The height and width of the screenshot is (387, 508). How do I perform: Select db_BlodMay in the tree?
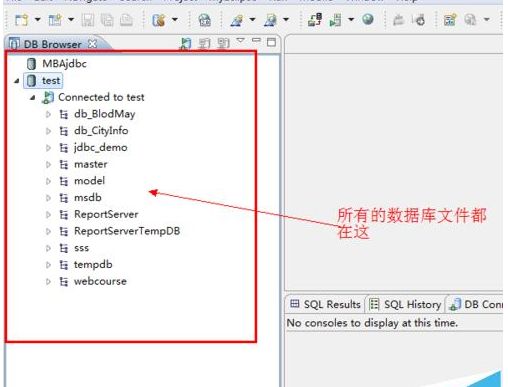click(105, 114)
